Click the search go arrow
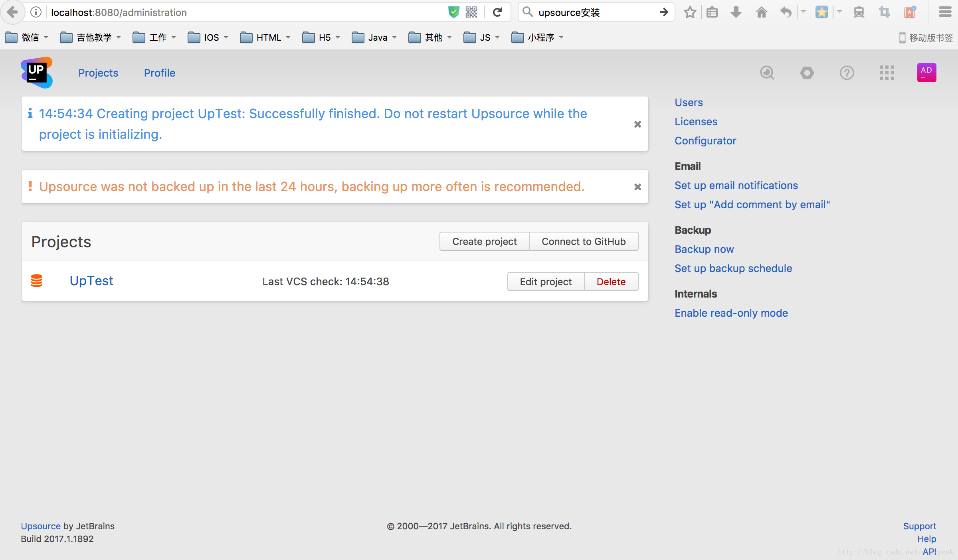This screenshot has width=958, height=560. coord(664,12)
